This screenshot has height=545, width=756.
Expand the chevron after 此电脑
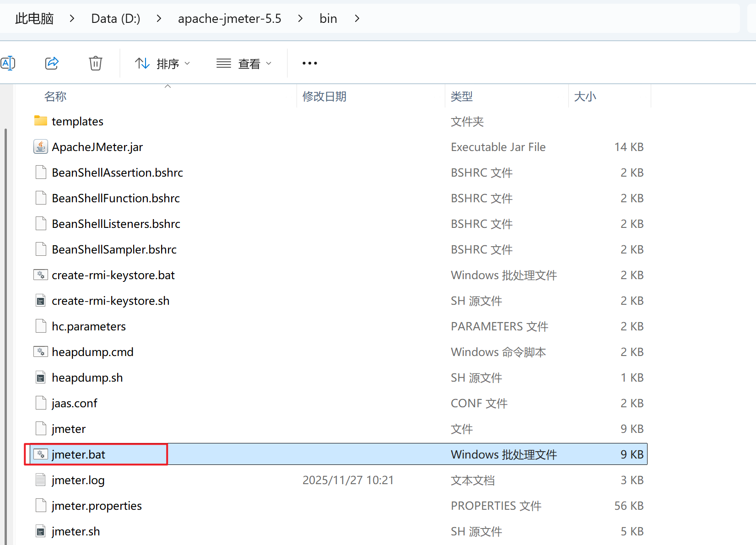click(72, 18)
